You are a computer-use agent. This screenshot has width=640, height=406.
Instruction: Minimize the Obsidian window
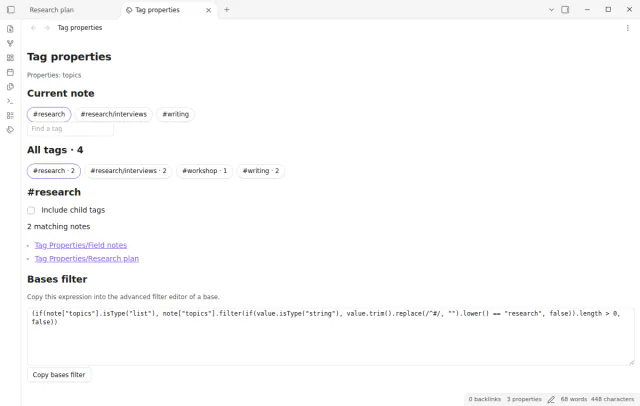587,9
